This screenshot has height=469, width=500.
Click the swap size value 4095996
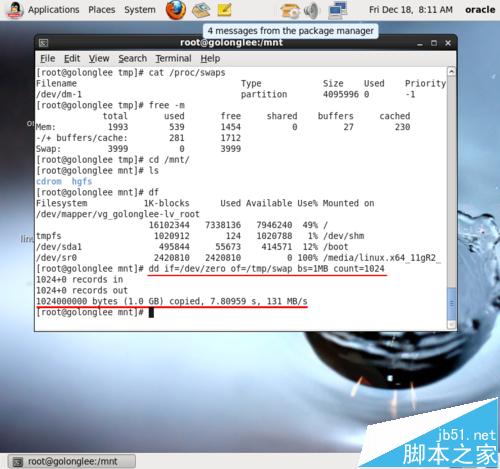click(341, 94)
